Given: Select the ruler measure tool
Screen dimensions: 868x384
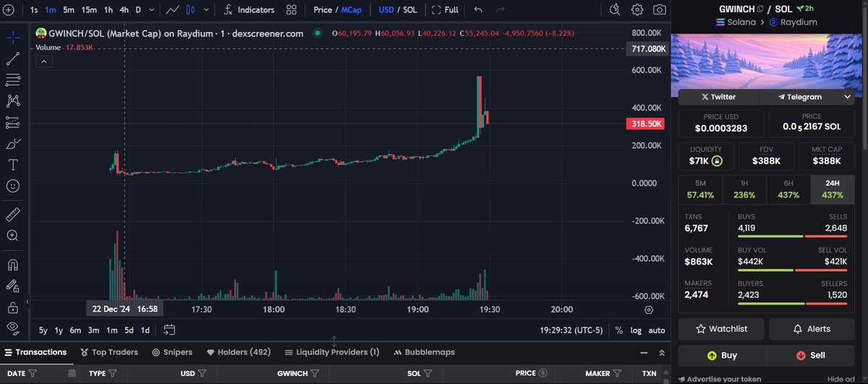Looking at the screenshot, I should coord(12,214).
